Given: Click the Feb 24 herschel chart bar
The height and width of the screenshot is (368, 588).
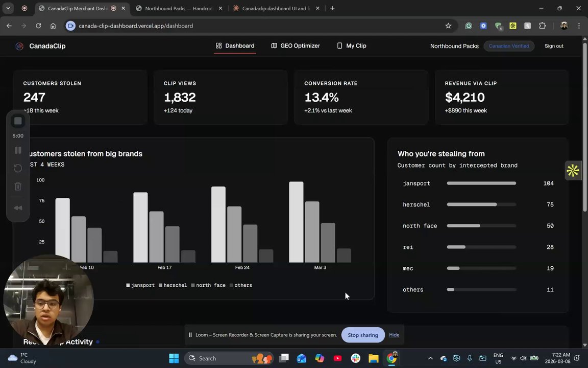Looking at the screenshot, I should coord(234,234).
